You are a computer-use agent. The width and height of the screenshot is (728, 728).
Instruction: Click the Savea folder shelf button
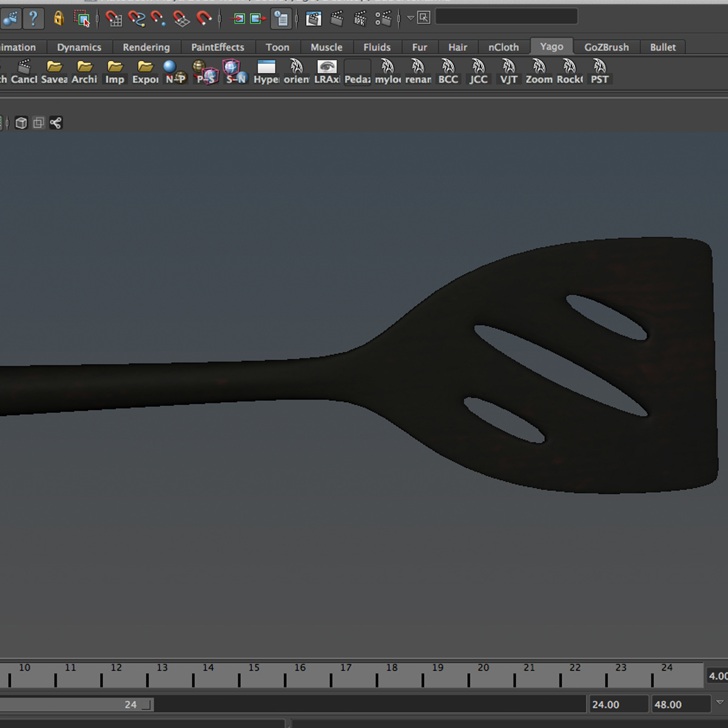pos(55,72)
